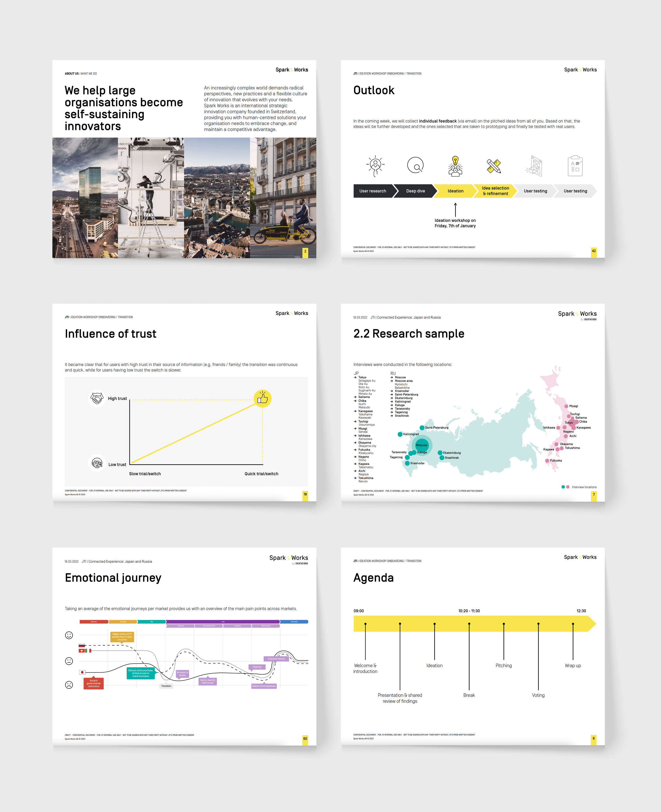
Task: Click the 09:00 start time label
Action: point(359,611)
